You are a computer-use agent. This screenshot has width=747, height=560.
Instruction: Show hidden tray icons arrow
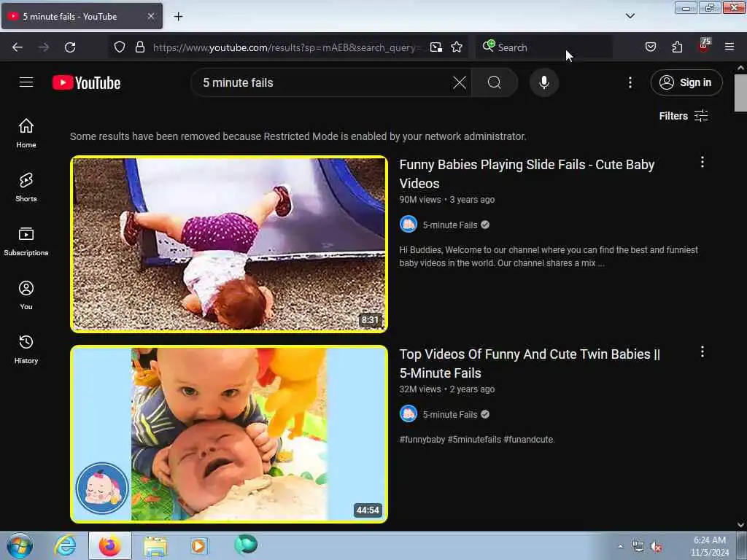pyautogui.click(x=620, y=547)
